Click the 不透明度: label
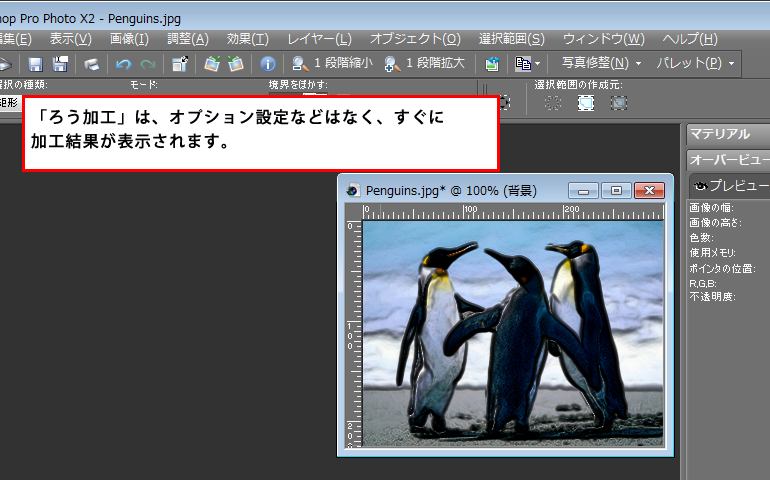Image resolution: width=770 pixels, height=480 pixels. click(712, 297)
